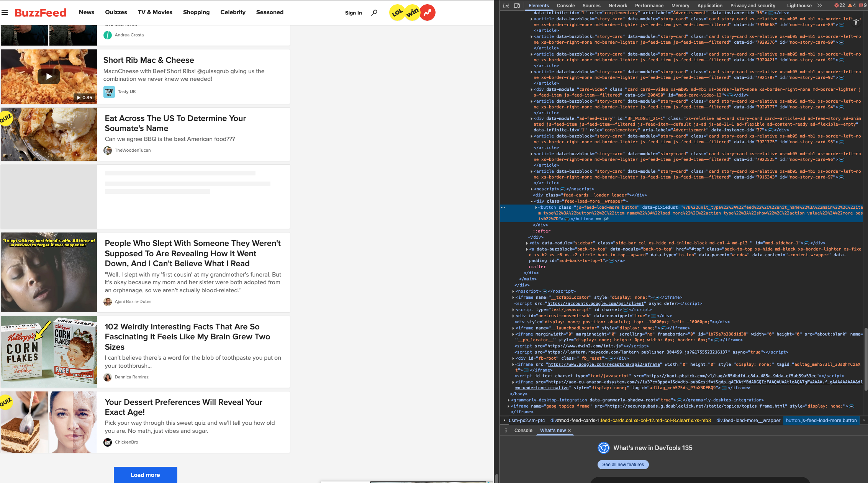868x483 pixels.
Task: Open the drawer three-dot menu
Action: [506, 431]
